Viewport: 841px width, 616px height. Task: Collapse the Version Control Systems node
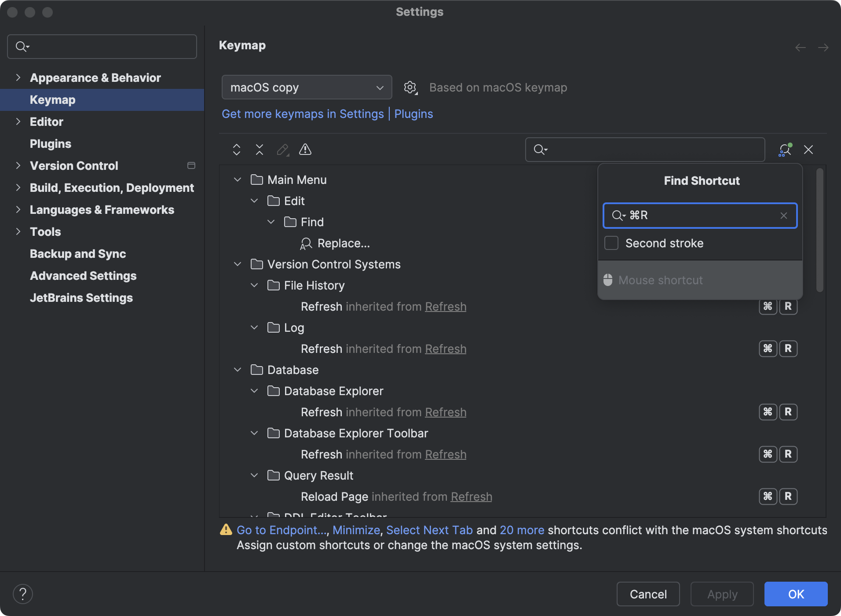tap(238, 264)
